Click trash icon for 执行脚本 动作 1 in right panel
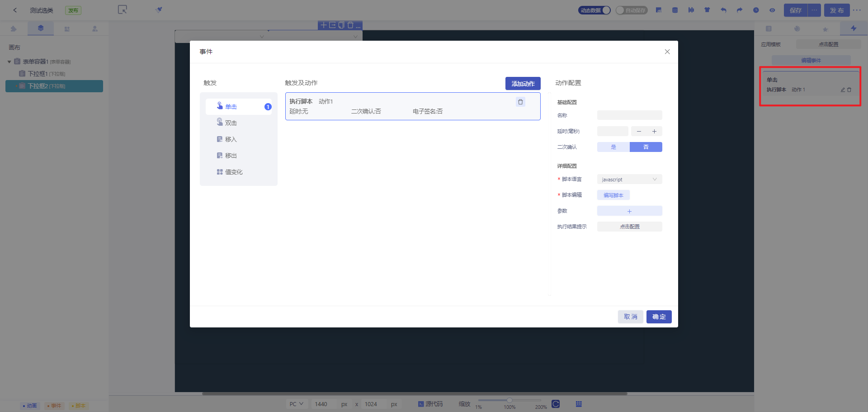The height and width of the screenshot is (412, 868). (x=849, y=90)
